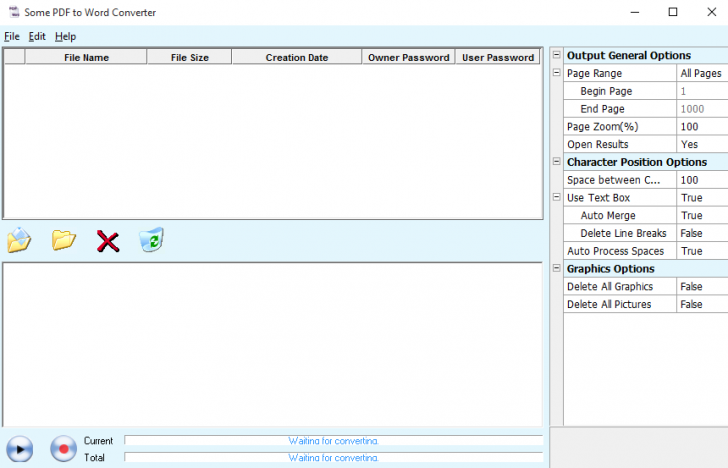This screenshot has width=728, height=468.
Task: Sort by Creation Date column header
Action: 297,57
